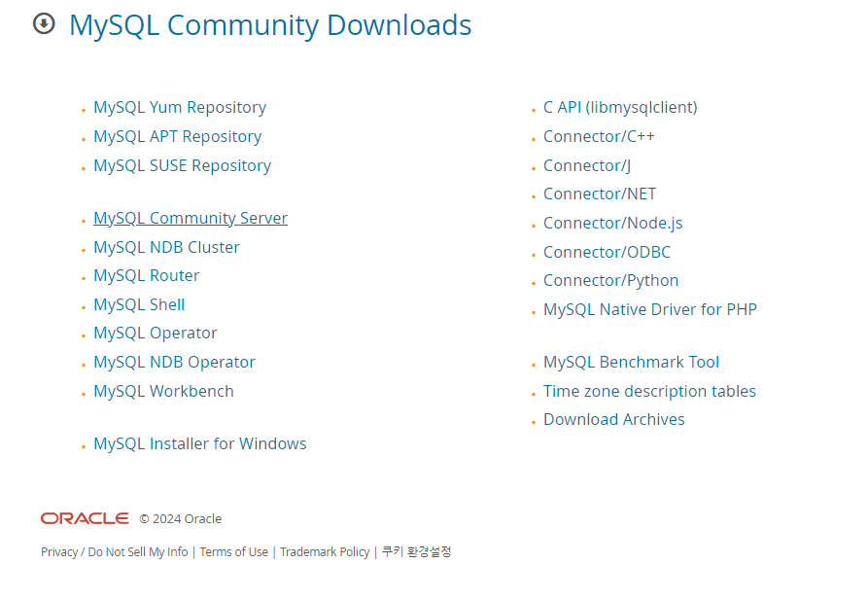Click the Oracle logo in the footer
Image resolution: width=868 pixels, height=599 pixels.
tap(85, 518)
